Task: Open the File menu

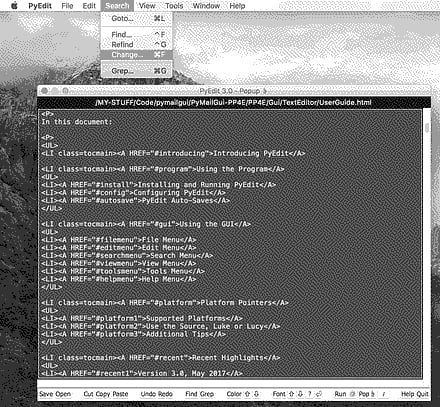Action: pos(67,6)
